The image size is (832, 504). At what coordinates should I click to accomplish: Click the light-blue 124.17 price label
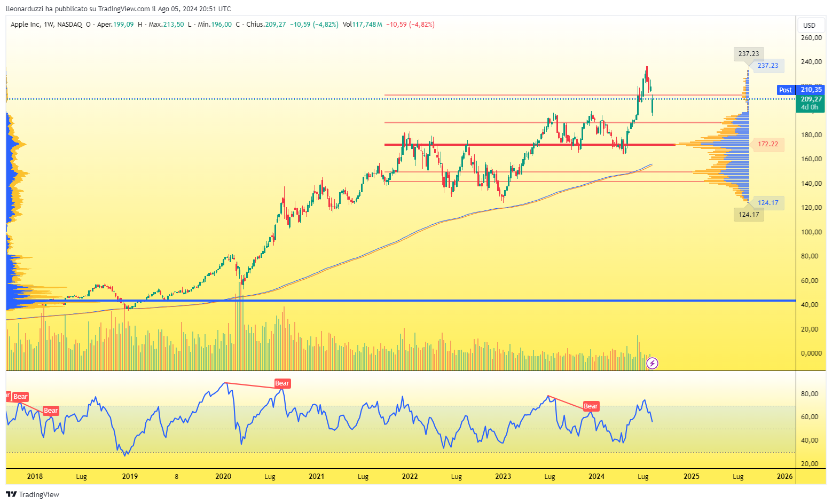click(768, 203)
